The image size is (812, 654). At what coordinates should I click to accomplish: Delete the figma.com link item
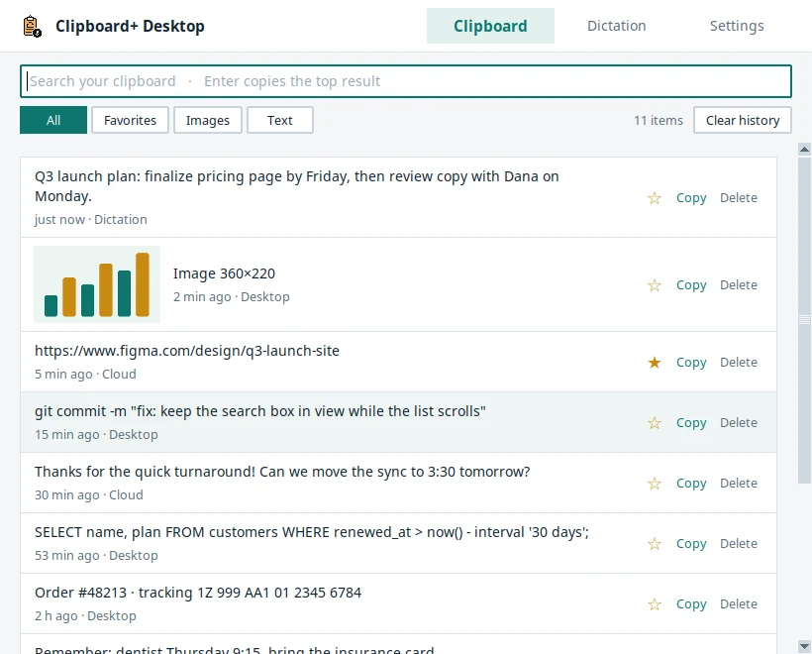point(739,363)
